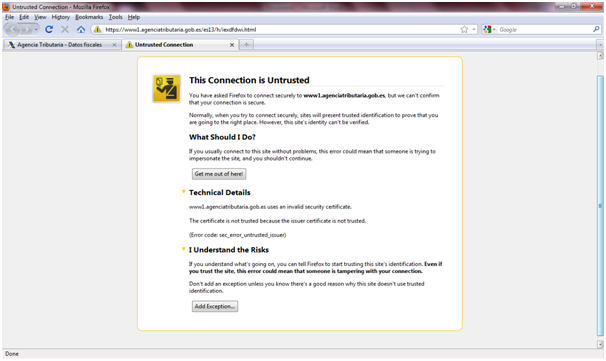The width and height of the screenshot is (606, 361).
Task: Click the I Understand the Risks heading text
Action: click(x=229, y=250)
